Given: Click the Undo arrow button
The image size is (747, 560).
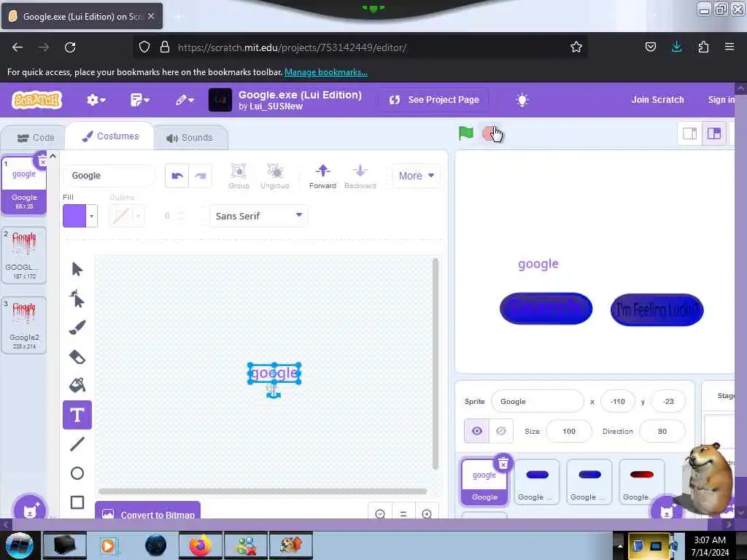Looking at the screenshot, I should 177,176.
